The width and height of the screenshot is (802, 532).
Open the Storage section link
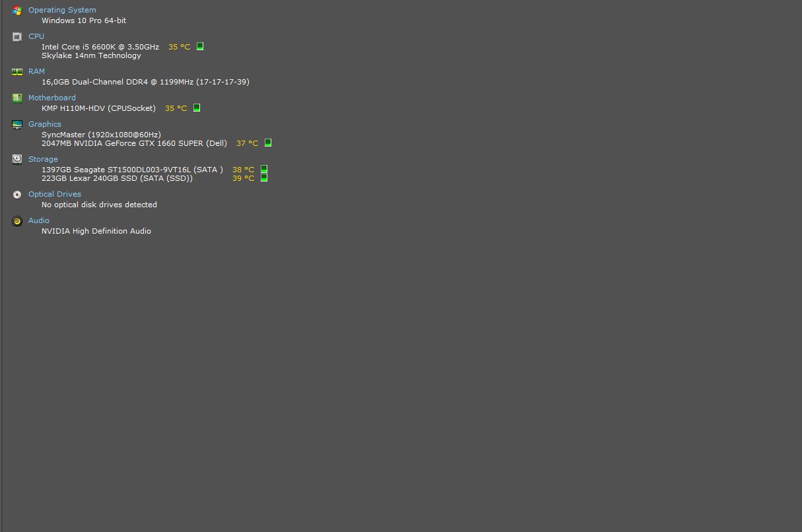[43, 159]
